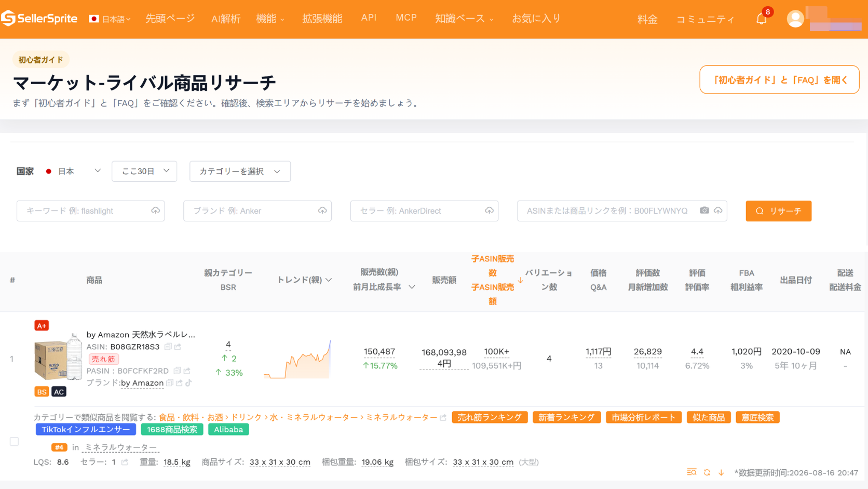This screenshot has height=489, width=868.
Task: Upload keyword list in the keyword field
Action: [155, 210]
